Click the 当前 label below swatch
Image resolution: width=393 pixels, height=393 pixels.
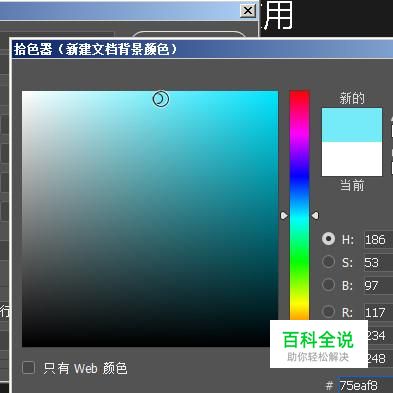click(x=352, y=185)
